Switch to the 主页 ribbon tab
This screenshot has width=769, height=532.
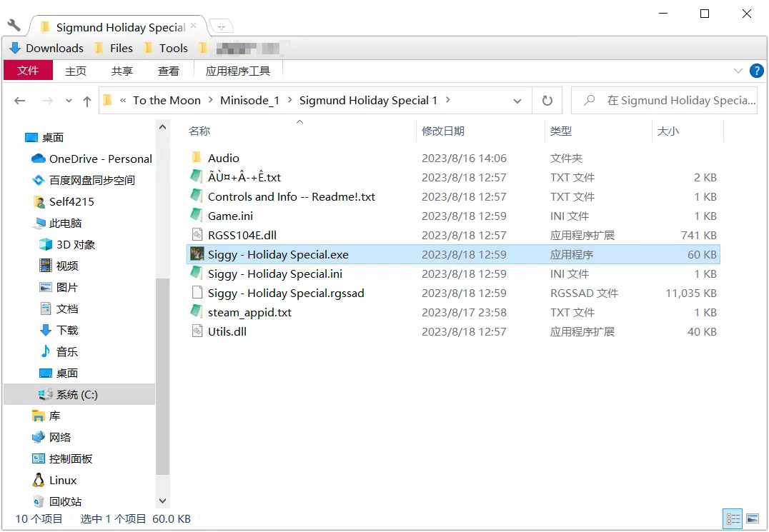76,71
